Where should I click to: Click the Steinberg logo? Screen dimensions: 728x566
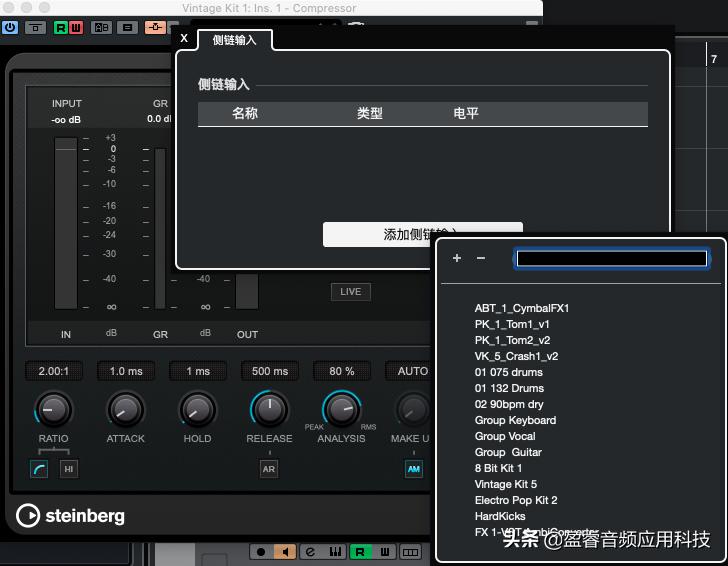click(70, 515)
